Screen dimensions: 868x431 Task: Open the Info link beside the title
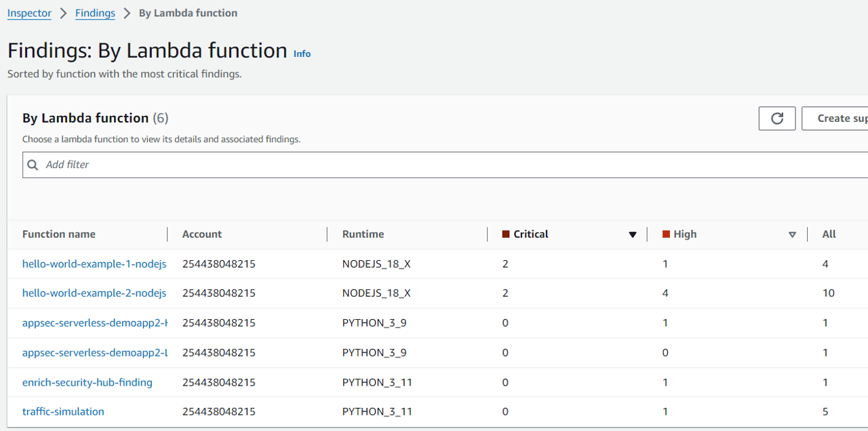pos(302,54)
